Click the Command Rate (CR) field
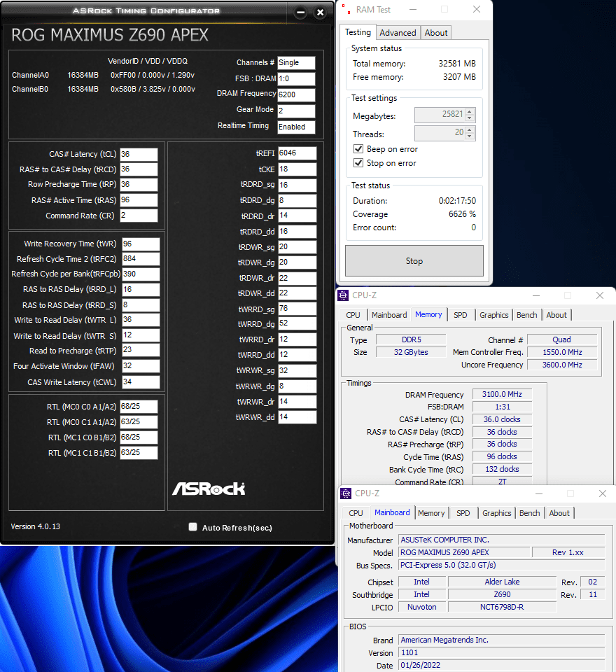Viewport: 616px width, 672px height. 139,215
